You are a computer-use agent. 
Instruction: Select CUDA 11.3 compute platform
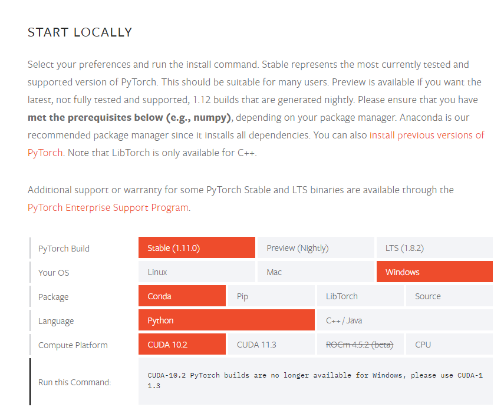tap(271, 344)
